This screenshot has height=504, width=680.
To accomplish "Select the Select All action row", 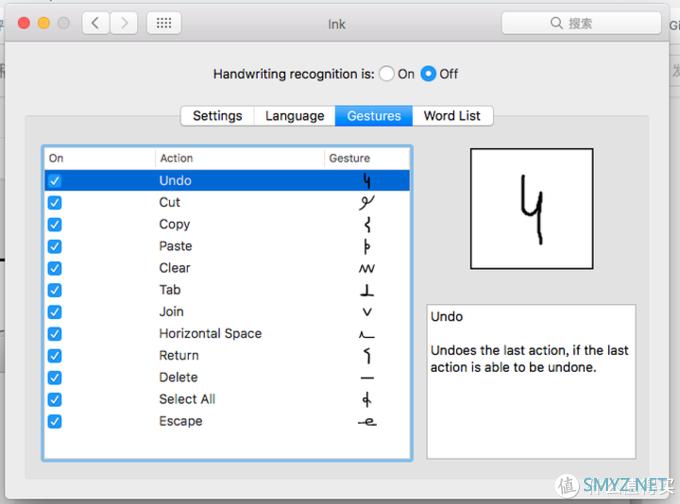I will (x=227, y=399).
